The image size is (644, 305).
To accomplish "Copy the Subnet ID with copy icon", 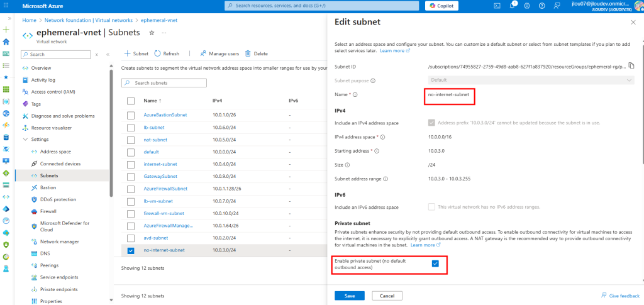I will click(631, 65).
